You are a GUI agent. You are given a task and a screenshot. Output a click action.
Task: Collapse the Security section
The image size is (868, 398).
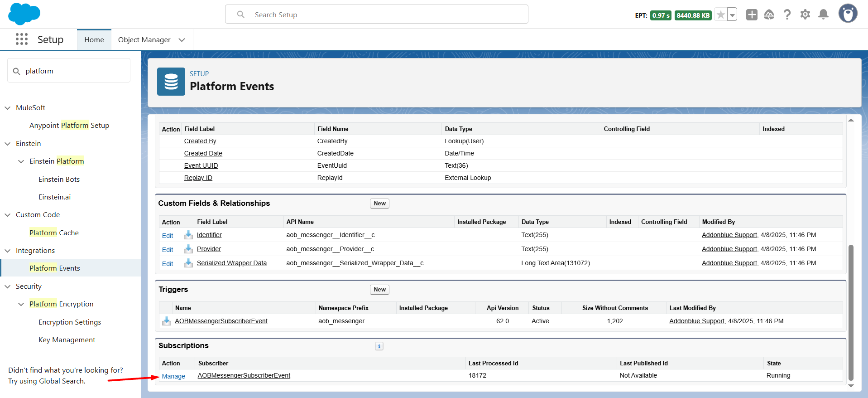[x=8, y=286]
